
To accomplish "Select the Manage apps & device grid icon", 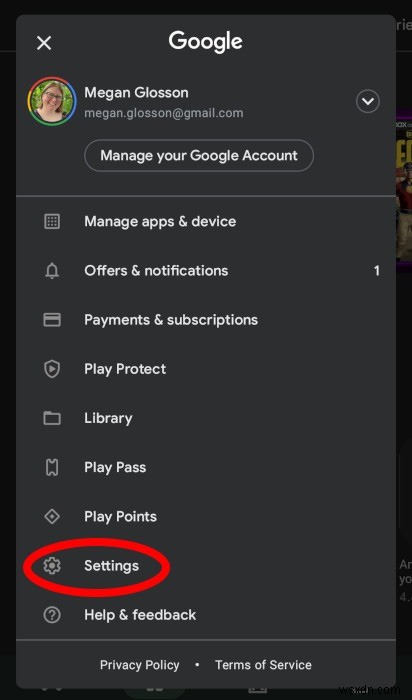I will click(x=52, y=221).
